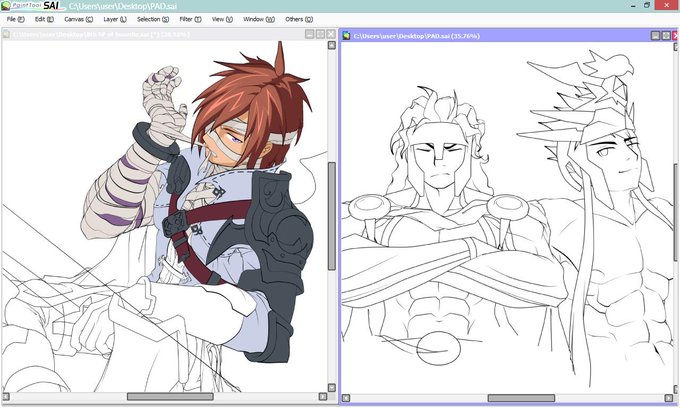Screen dimensions: 680x408
Task: Click vertical scrollbar thumb in left document window
Action: point(332,216)
